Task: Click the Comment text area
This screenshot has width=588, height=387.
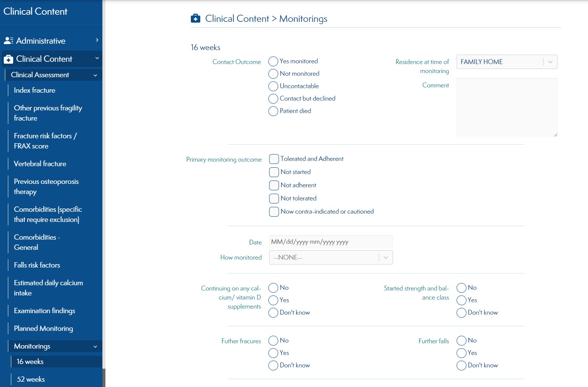Action: point(507,107)
